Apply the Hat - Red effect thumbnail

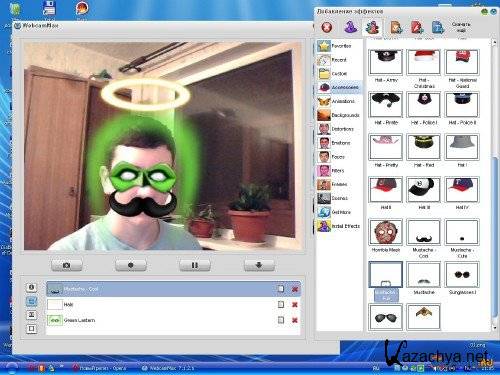pos(423,147)
